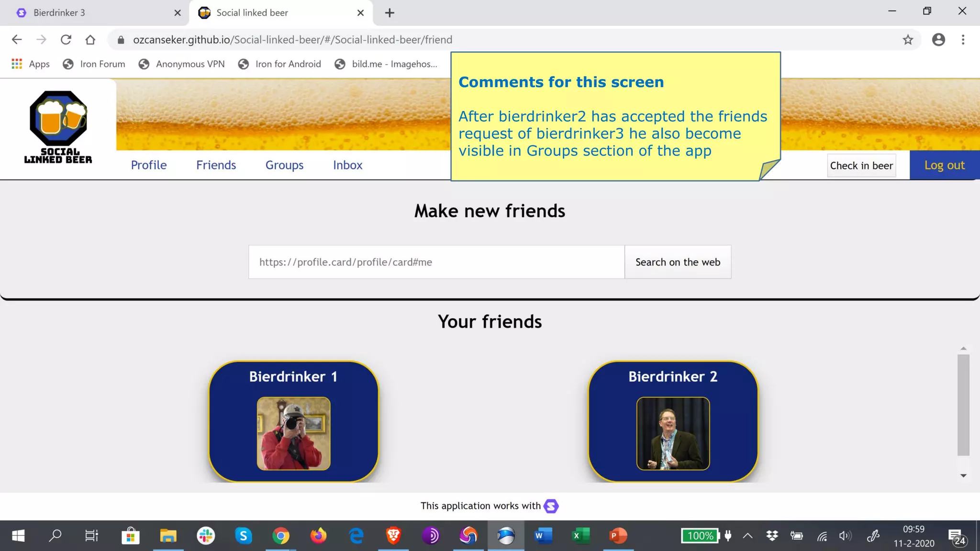The height and width of the screenshot is (551, 980).
Task: Click the Bierdrinker 2 name heading
Action: click(673, 377)
